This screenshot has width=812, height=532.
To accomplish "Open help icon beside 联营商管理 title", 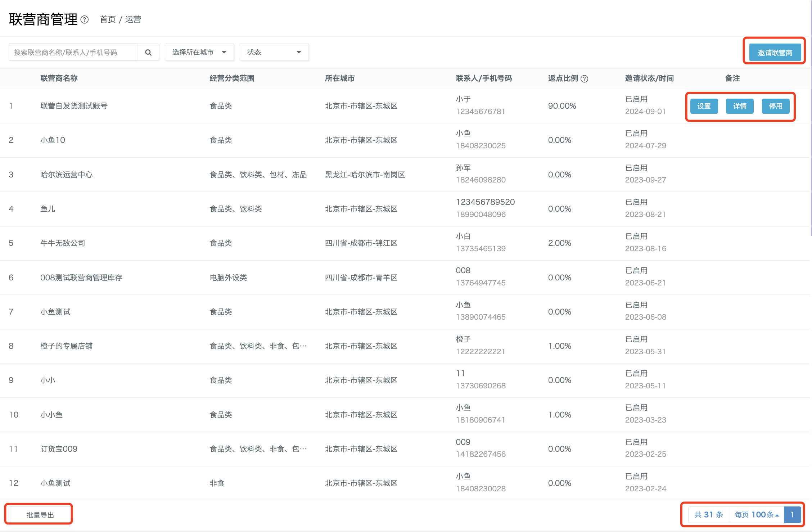I will point(85,19).
